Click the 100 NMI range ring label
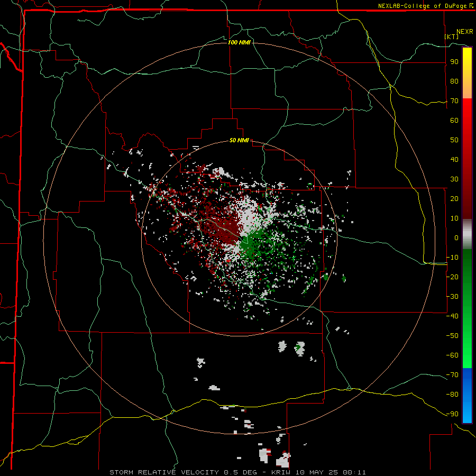This screenshot has width=476, height=476. pyautogui.click(x=239, y=42)
